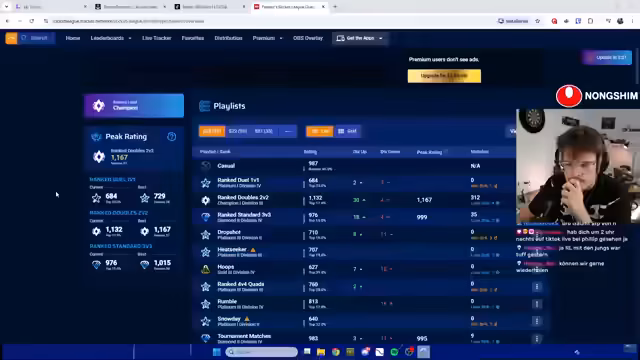Open the Peak Rating help question mark
Screen dimensions: 640x360
tap(171, 137)
